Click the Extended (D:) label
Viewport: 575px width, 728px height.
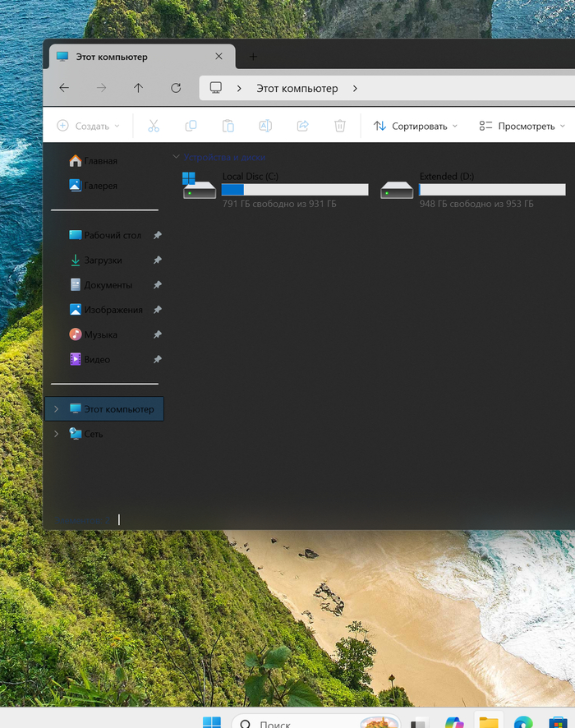tap(447, 177)
